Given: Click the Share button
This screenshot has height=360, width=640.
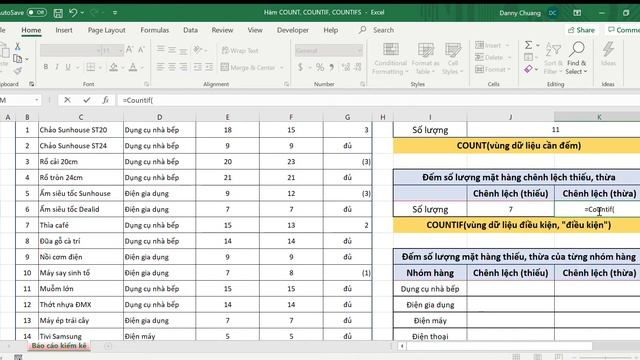Looking at the screenshot, I should point(581,30).
